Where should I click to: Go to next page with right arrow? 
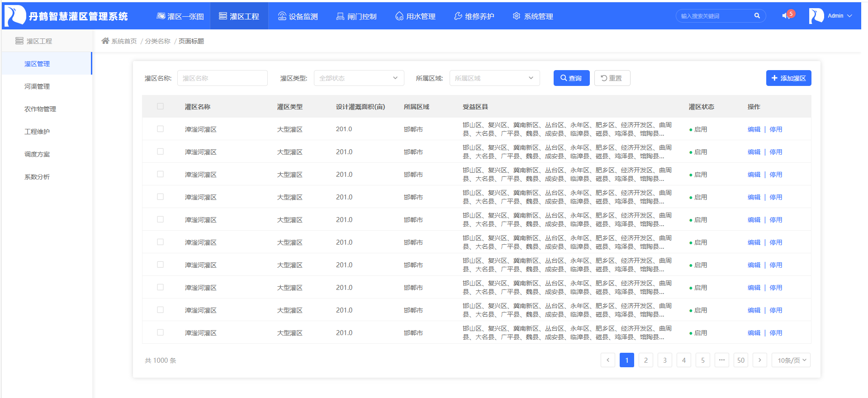pos(760,360)
